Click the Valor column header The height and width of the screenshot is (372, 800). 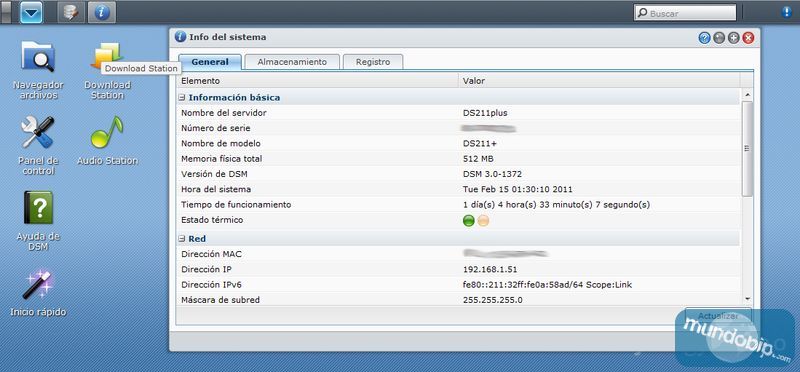point(599,81)
